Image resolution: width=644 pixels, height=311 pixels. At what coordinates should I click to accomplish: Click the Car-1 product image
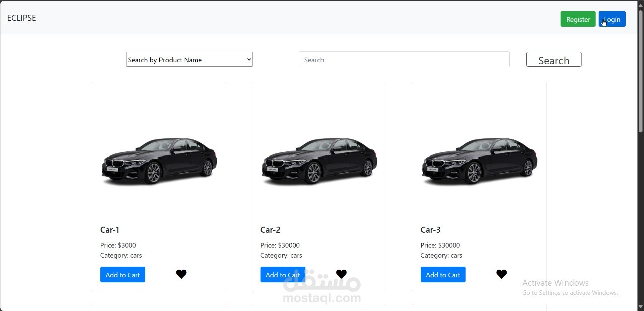(159, 161)
